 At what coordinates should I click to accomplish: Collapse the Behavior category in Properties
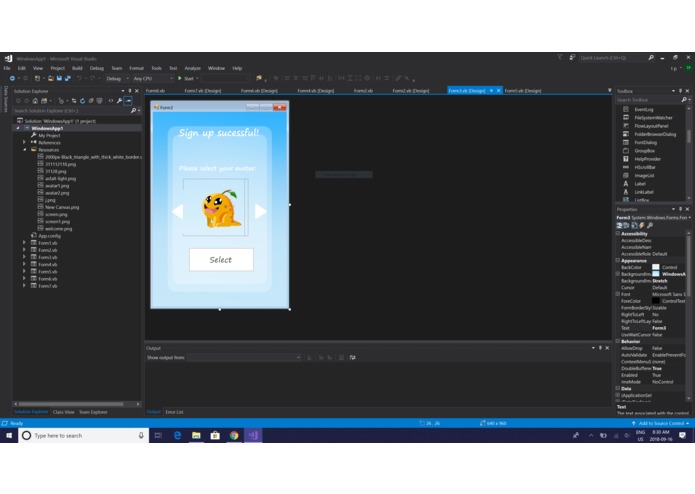(618, 341)
